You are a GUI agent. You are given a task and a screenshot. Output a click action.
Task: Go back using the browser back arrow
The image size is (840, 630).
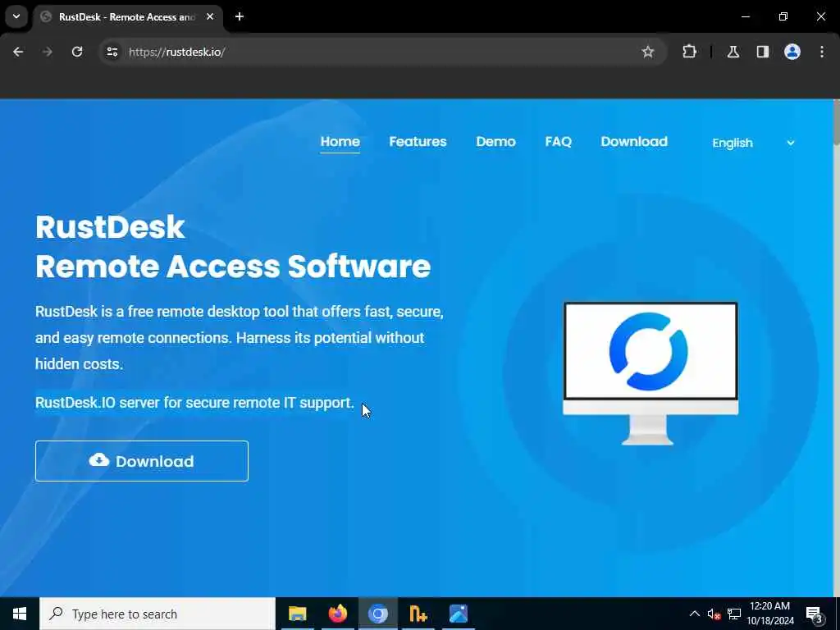click(x=18, y=52)
